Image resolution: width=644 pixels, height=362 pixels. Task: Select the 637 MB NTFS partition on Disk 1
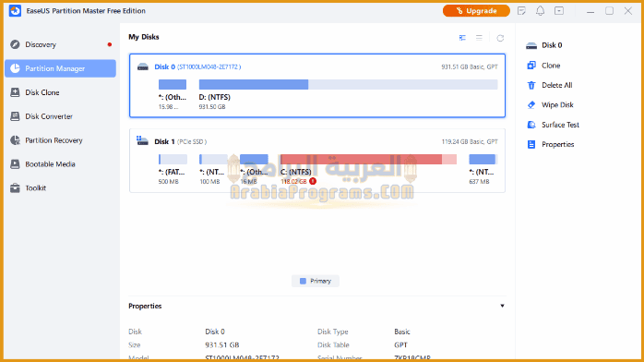click(x=483, y=159)
